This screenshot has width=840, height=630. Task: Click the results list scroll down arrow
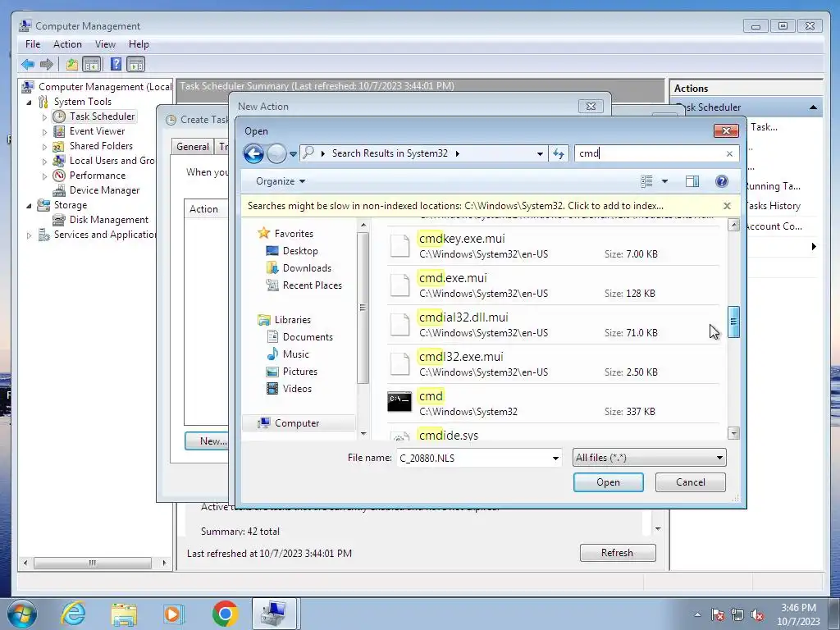(733, 433)
